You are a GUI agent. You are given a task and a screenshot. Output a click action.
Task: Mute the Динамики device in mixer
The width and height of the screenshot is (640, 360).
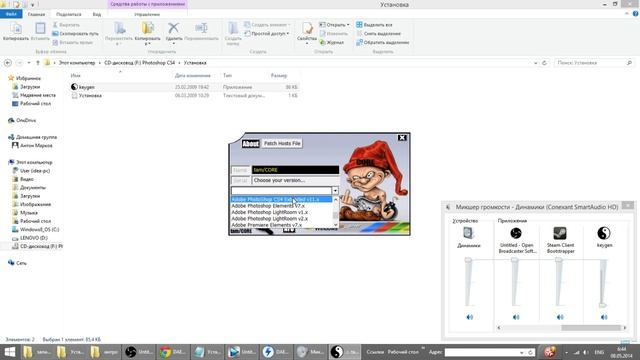469,317
